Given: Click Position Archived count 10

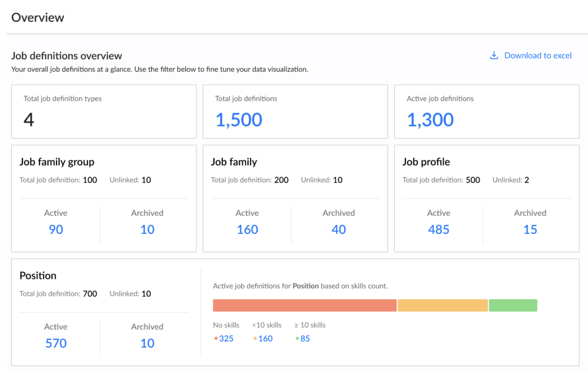Looking at the screenshot, I should click(x=147, y=343).
